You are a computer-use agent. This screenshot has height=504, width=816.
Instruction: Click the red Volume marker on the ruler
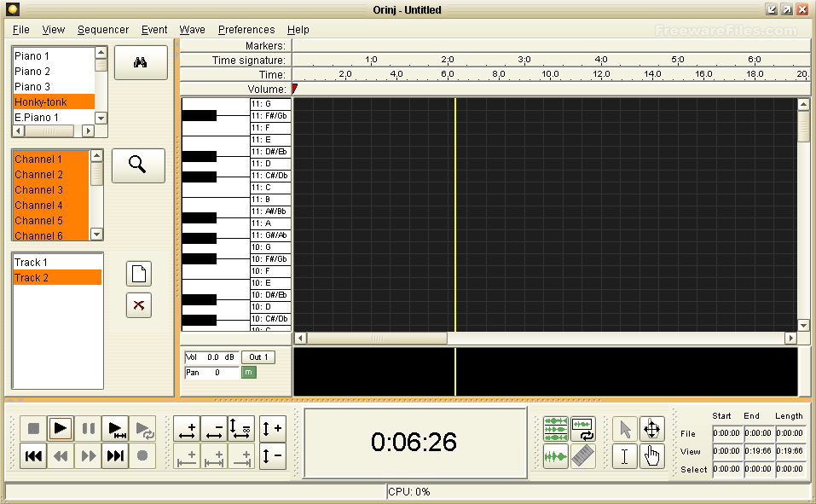click(293, 88)
